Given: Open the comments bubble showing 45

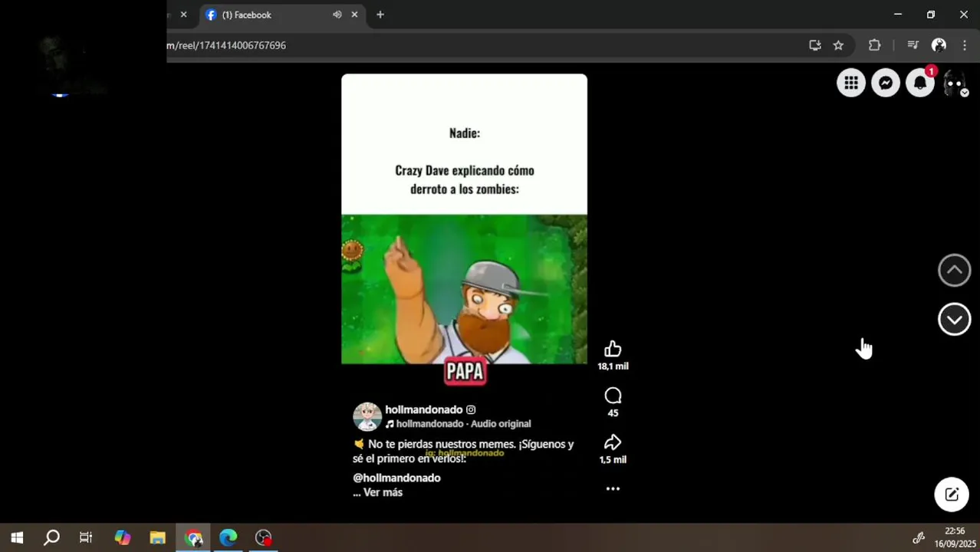Looking at the screenshot, I should (x=613, y=396).
